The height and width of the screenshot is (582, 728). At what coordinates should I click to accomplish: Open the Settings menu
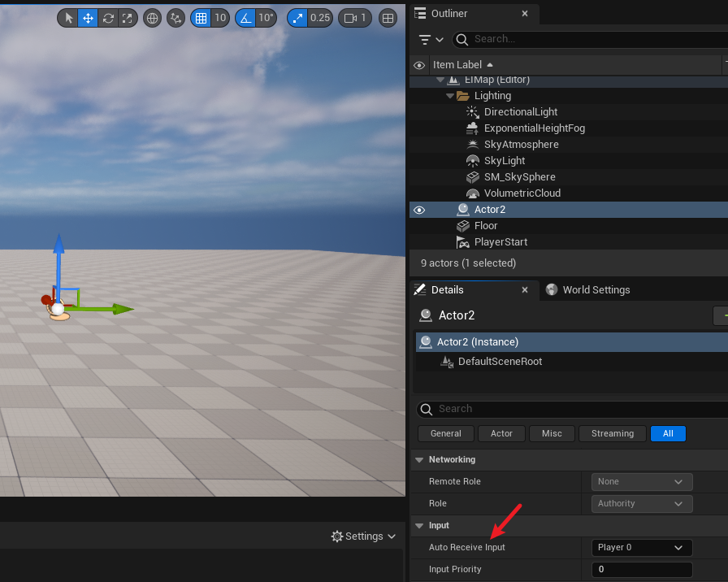[x=363, y=536]
